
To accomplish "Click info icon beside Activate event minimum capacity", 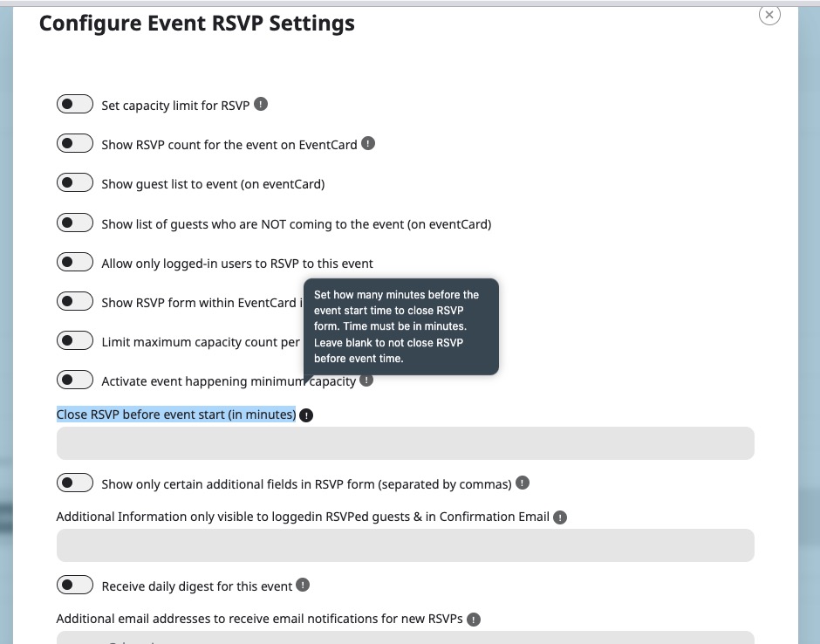I will [366, 380].
